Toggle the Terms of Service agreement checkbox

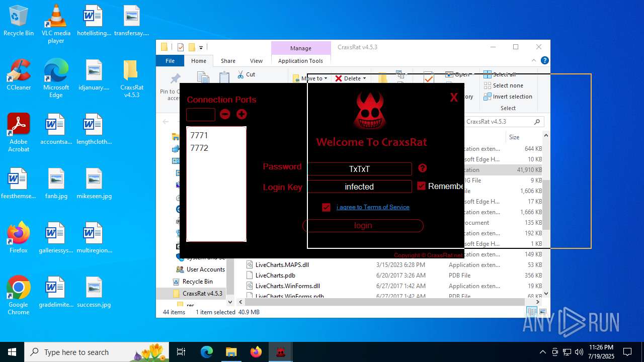pyautogui.click(x=326, y=207)
